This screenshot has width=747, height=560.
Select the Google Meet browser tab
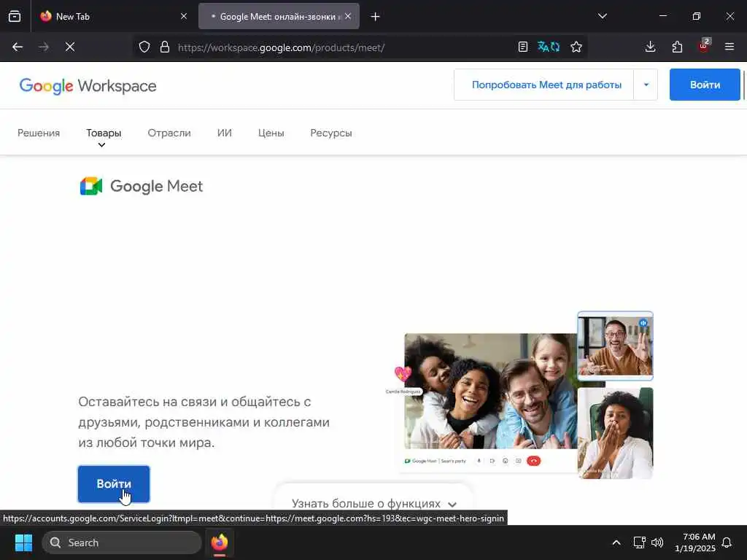click(x=279, y=16)
